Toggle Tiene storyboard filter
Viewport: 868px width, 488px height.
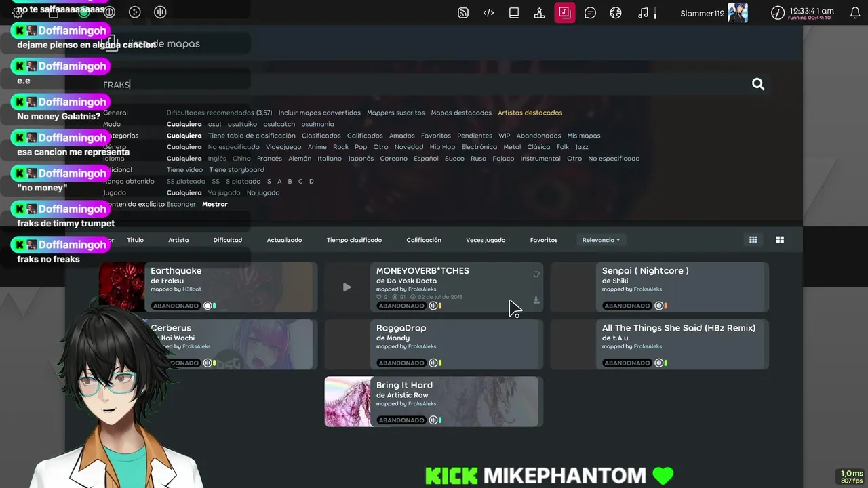237,169
